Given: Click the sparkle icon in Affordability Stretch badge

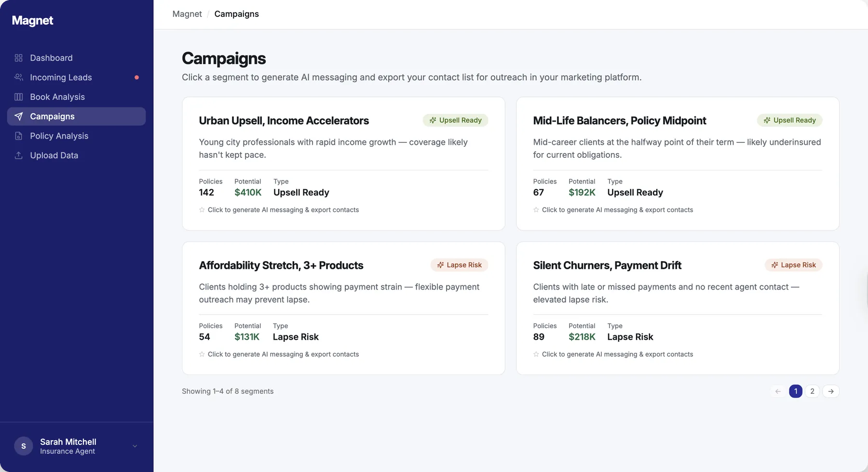Looking at the screenshot, I should click(x=440, y=265).
